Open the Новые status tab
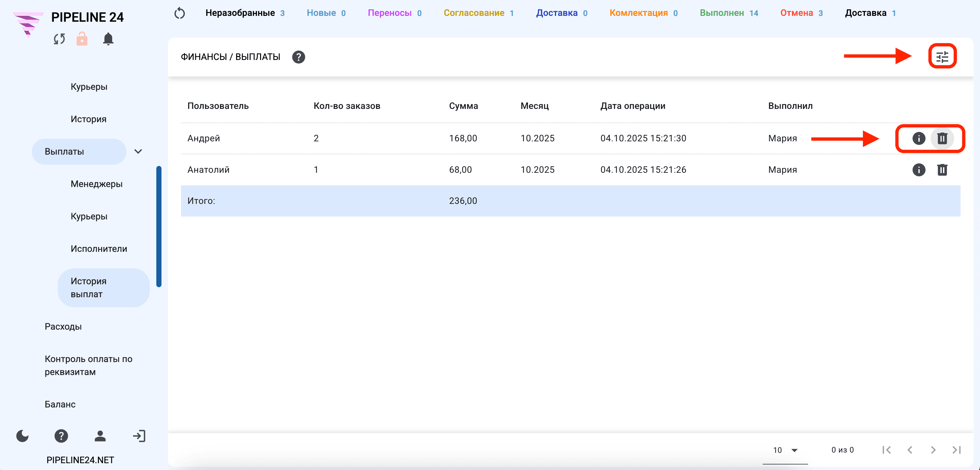The width and height of the screenshot is (980, 470). (326, 13)
